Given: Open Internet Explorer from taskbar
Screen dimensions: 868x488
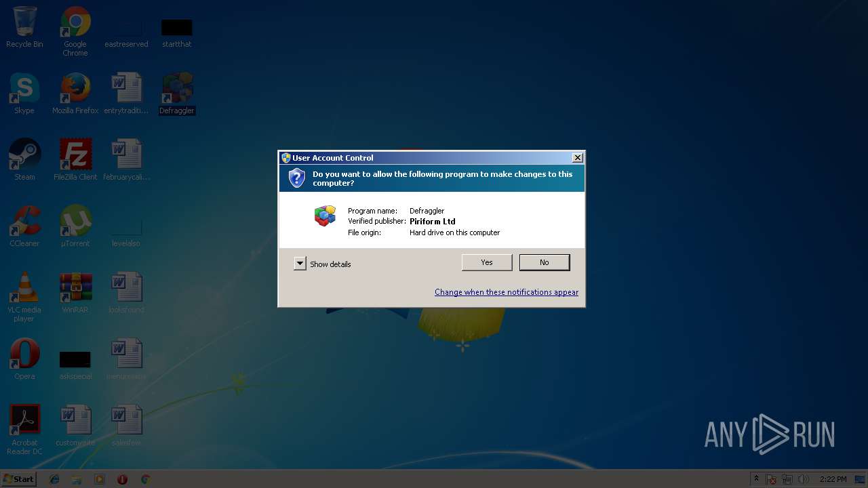Looking at the screenshot, I should tap(54, 479).
